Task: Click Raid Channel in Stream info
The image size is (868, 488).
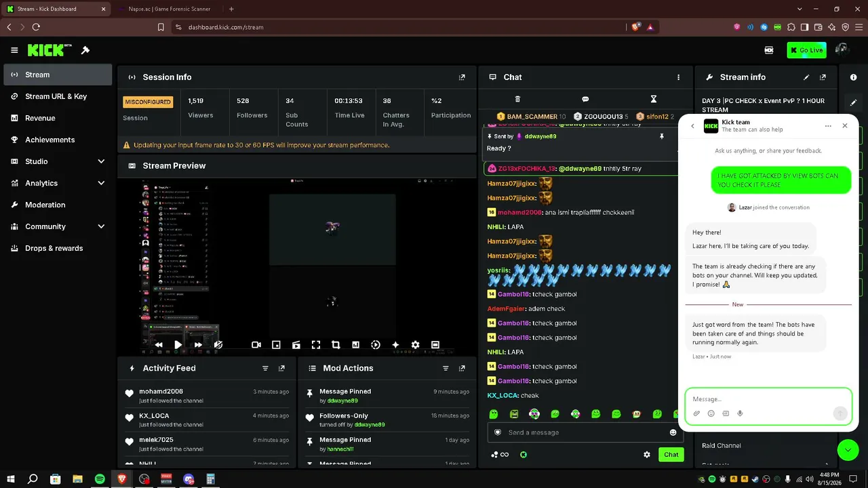Action: (x=722, y=446)
